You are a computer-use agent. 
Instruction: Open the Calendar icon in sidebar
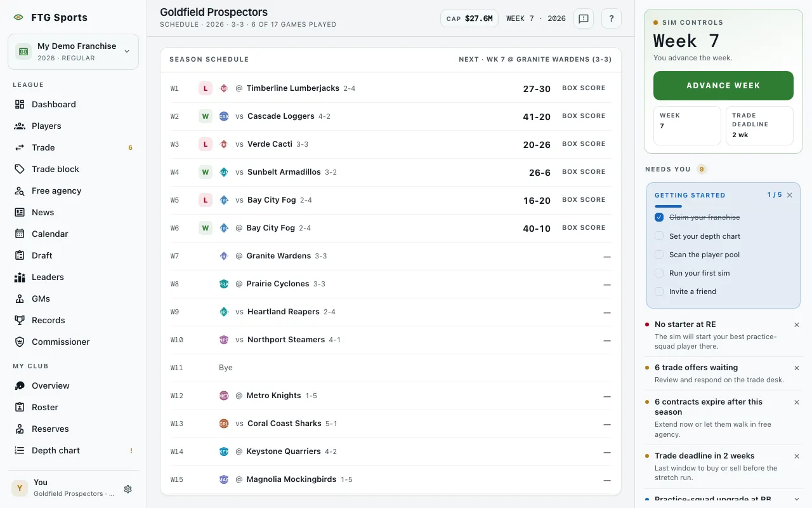point(20,234)
